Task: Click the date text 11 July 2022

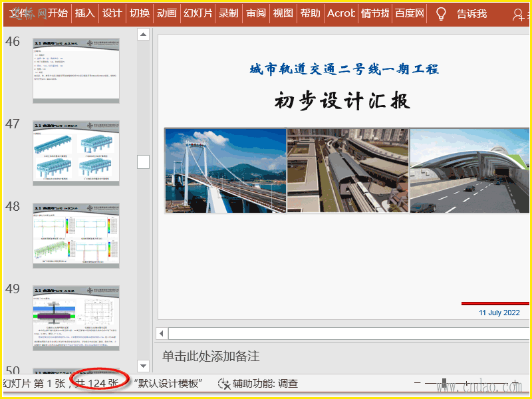Action: (x=499, y=313)
